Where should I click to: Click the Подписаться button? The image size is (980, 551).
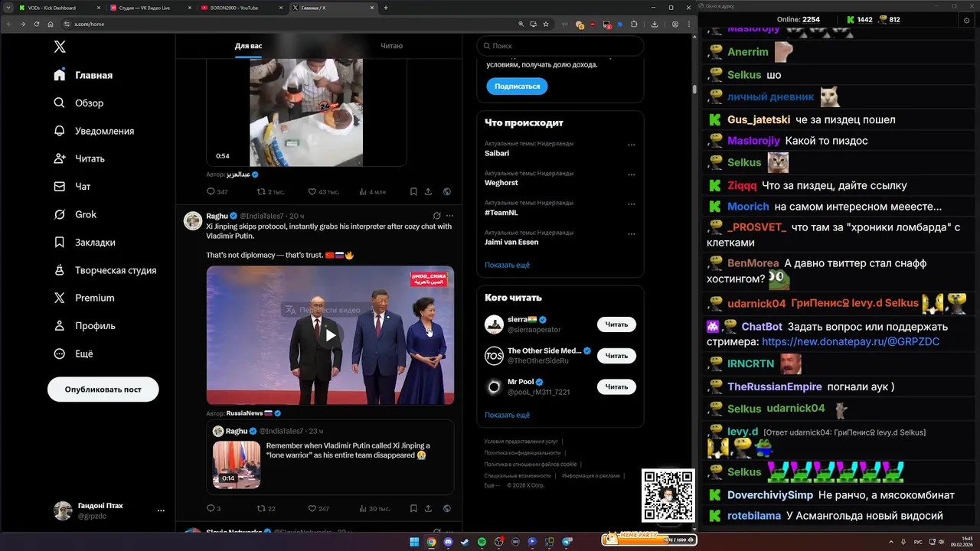coord(517,86)
